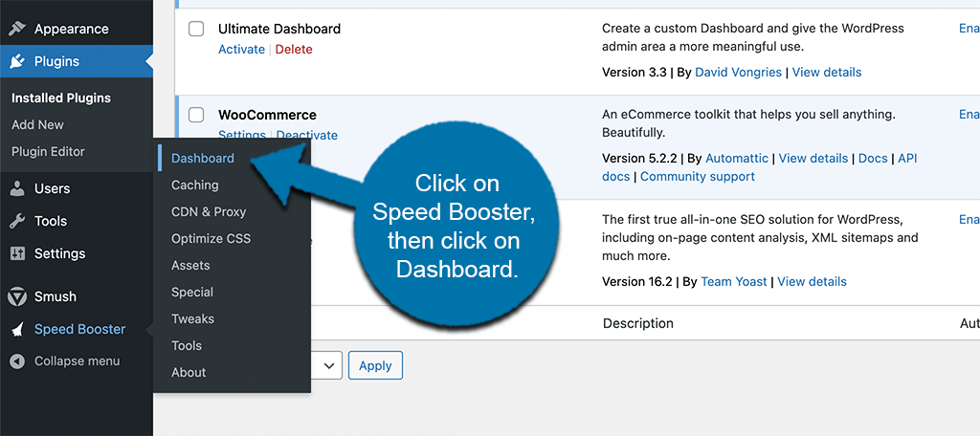Choose Dashboard in Speed Booster flyout

click(203, 158)
